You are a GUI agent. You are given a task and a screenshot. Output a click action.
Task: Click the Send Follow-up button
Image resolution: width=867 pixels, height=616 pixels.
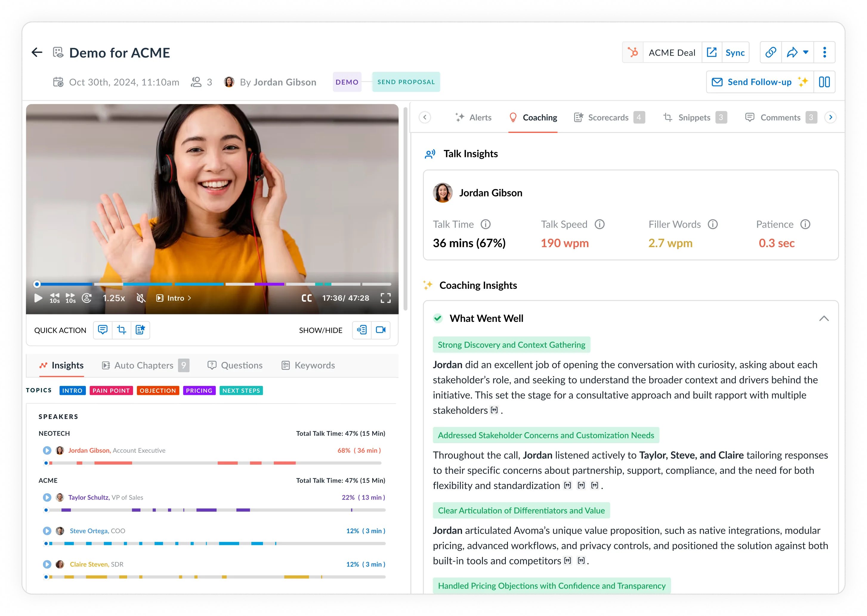click(759, 82)
